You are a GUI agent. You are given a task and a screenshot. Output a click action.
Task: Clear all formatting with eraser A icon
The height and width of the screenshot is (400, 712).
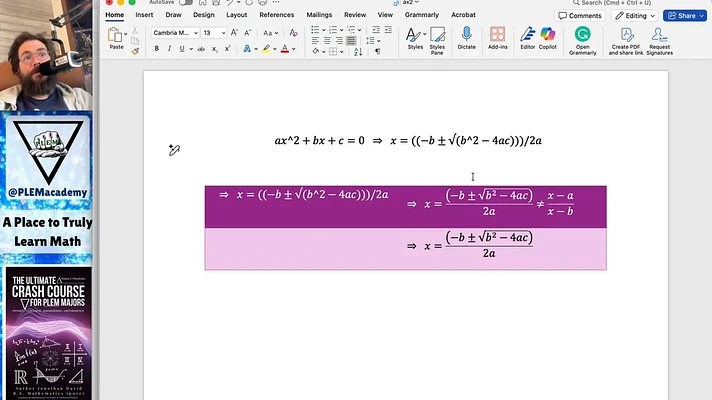pos(293,33)
